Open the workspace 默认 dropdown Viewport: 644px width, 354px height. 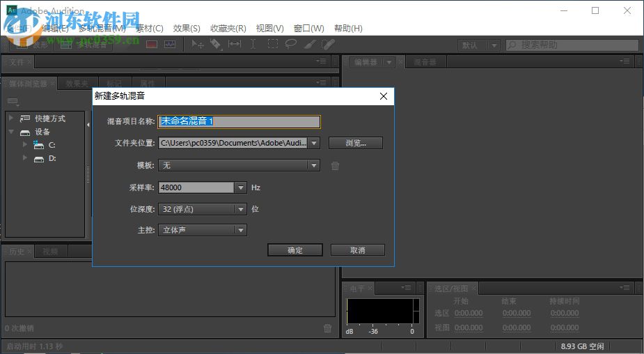479,45
